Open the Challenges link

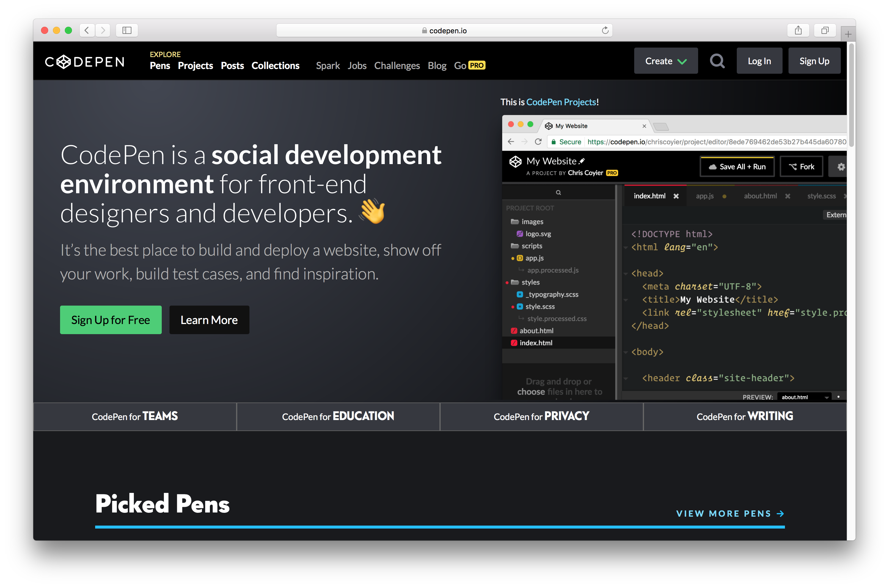397,66
